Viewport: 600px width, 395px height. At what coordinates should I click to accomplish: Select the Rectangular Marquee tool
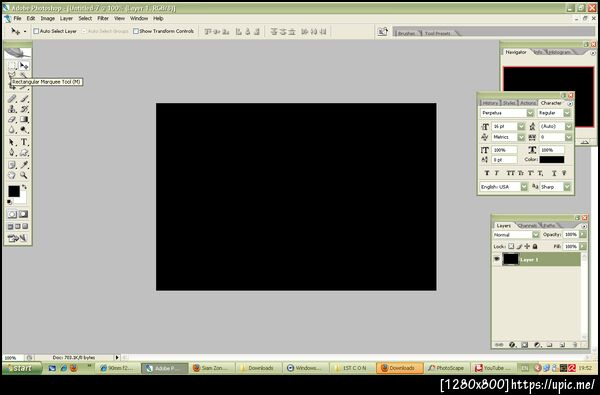coord(12,65)
